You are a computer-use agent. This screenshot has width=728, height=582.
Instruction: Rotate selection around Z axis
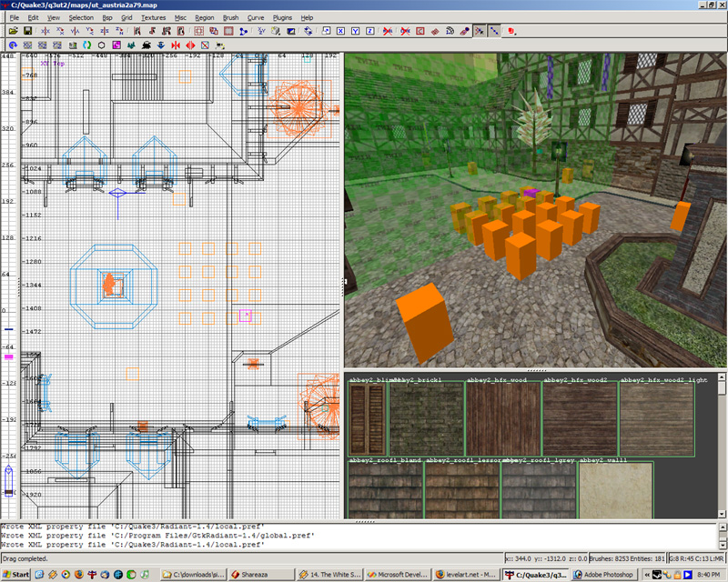120,31
